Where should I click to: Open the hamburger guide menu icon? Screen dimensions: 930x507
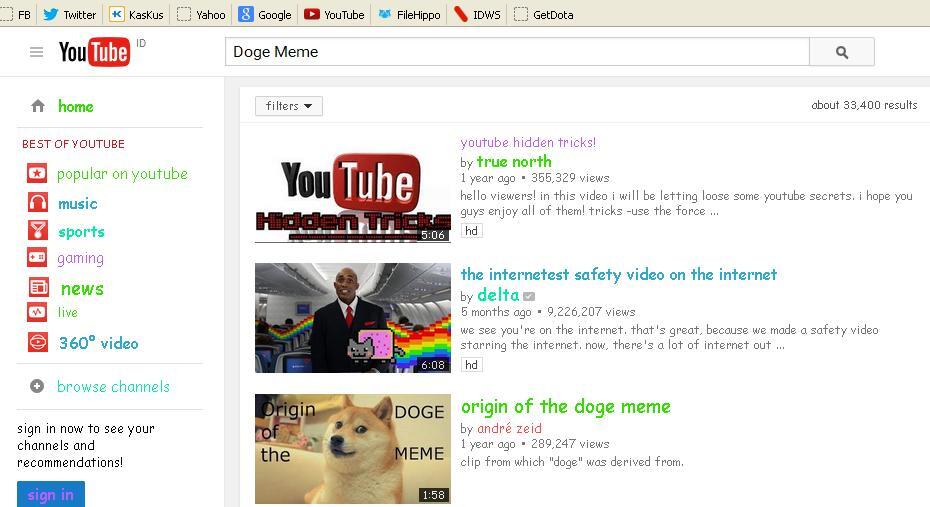click(36, 52)
